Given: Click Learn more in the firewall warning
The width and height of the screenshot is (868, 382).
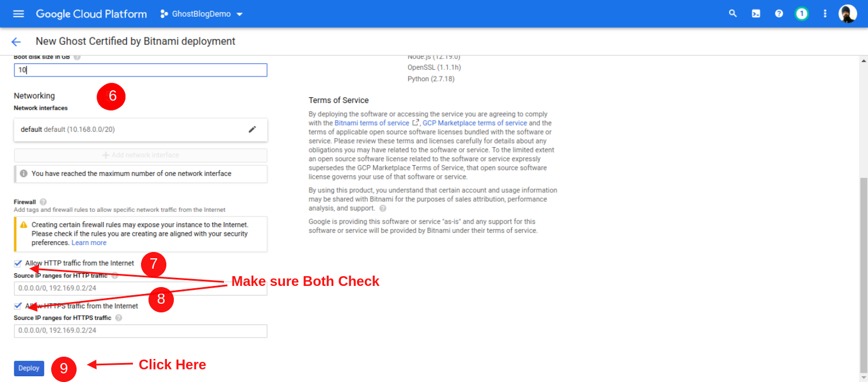Looking at the screenshot, I should [x=89, y=242].
